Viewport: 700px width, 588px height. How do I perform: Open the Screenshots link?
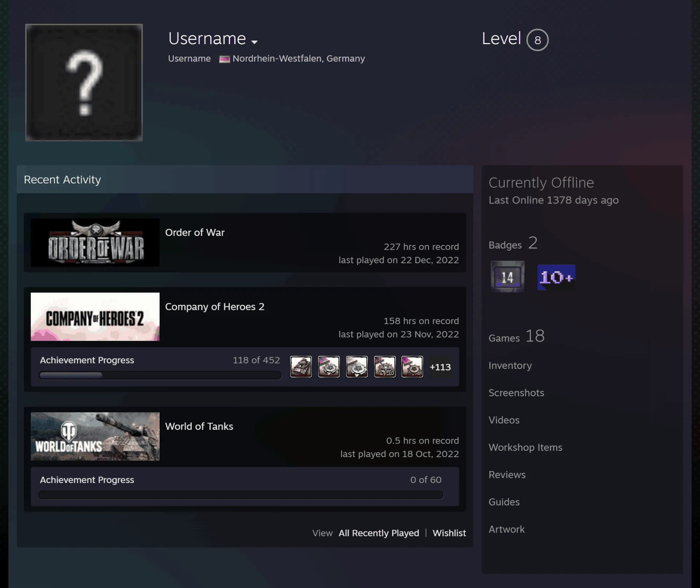tap(516, 393)
